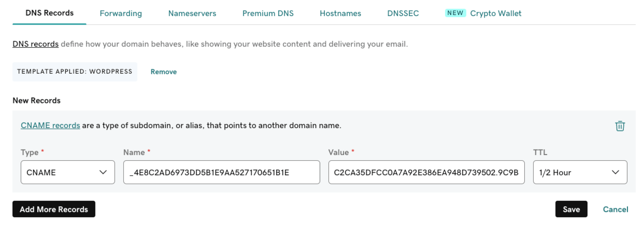The image size is (644, 227).
Task: Expand the TTL dropdown showing 1/2 Hour
Action: (x=580, y=172)
